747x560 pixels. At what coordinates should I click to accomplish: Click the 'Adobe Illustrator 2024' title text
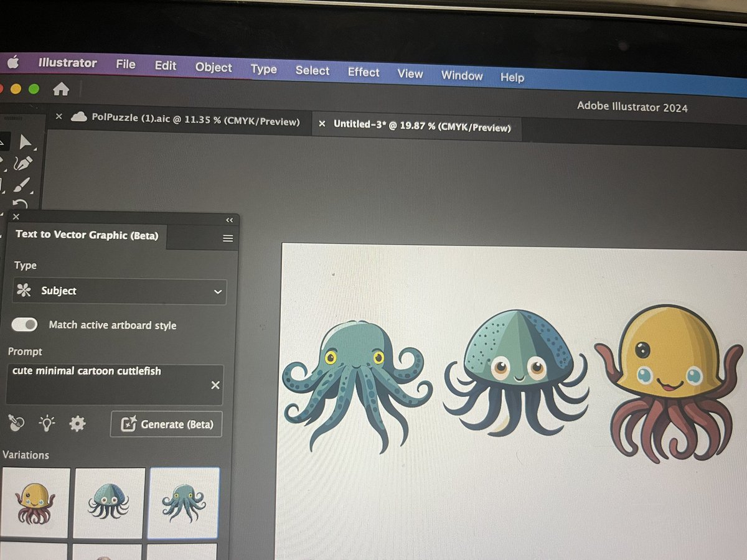pos(632,107)
